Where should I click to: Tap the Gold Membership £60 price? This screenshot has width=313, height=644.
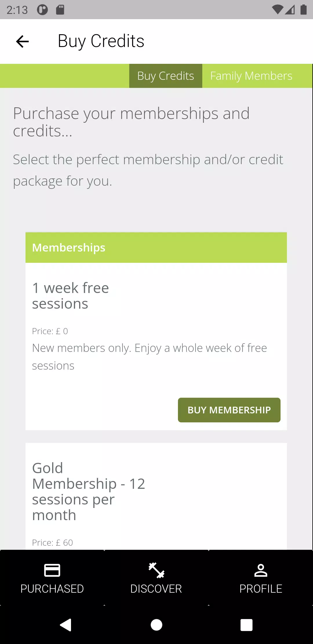[x=52, y=542]
